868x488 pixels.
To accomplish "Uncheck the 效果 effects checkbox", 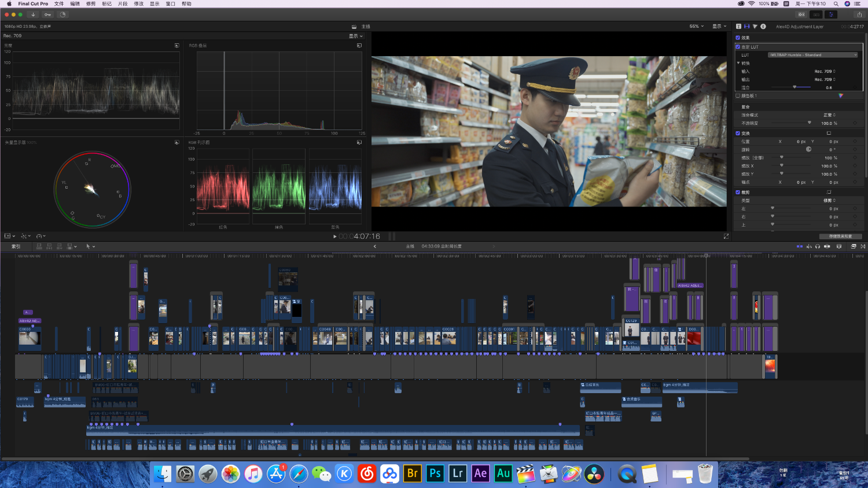I will tap(738, 38).
